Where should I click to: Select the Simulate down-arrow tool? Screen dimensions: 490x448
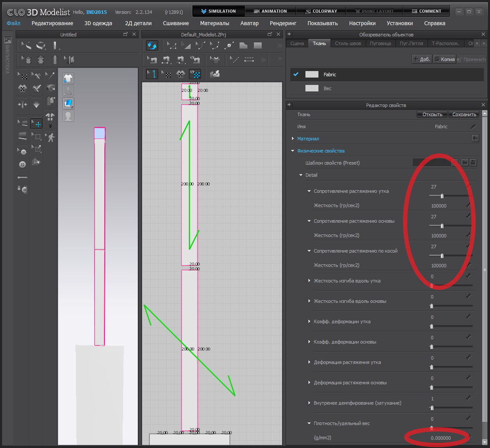(36, 104)
